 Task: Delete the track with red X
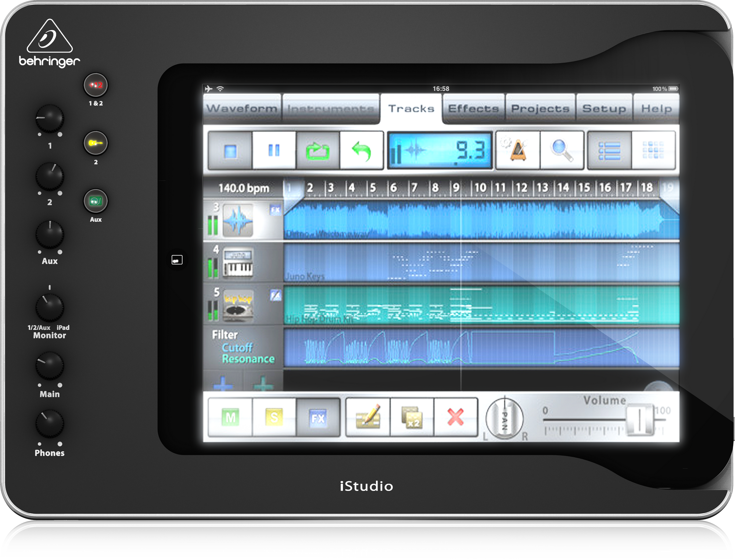[x=456, y=417]
